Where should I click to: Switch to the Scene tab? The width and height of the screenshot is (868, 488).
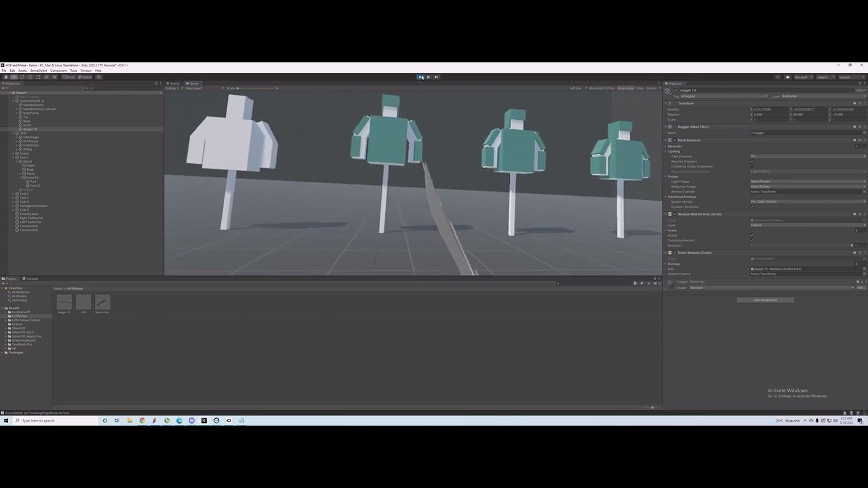coord(174,83)
